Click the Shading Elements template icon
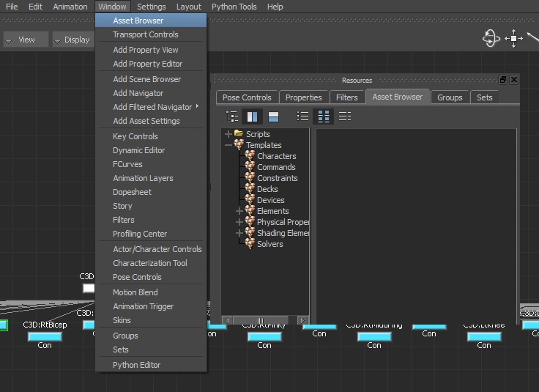The image size is (539, 392). pyautogui.click(x=250, y=233)
